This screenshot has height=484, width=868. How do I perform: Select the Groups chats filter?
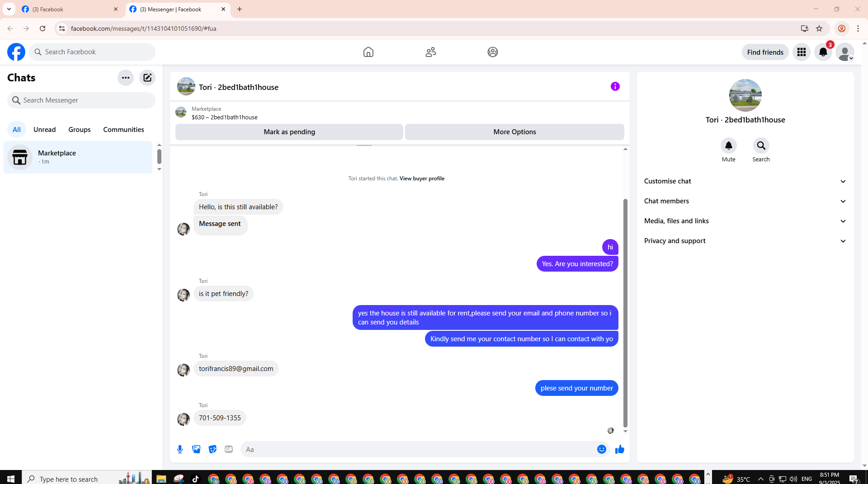(x=80, y=130)
